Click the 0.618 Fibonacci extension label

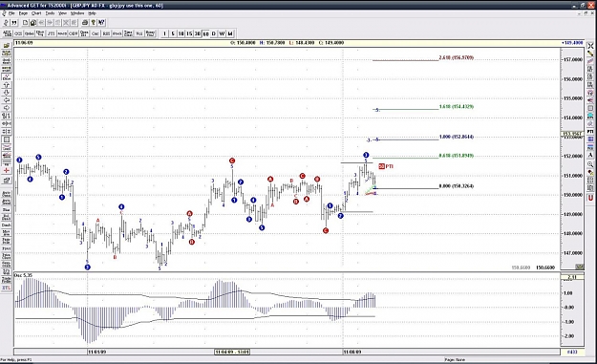457,156
